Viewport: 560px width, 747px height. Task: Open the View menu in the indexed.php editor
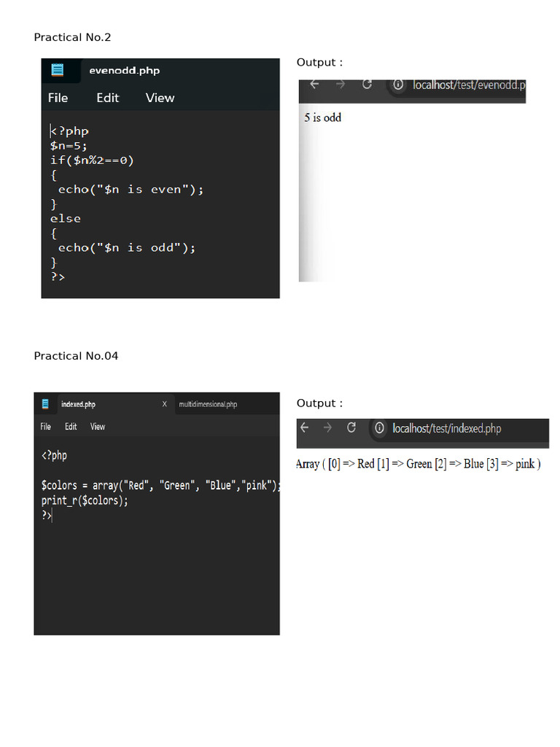[98, 427]
